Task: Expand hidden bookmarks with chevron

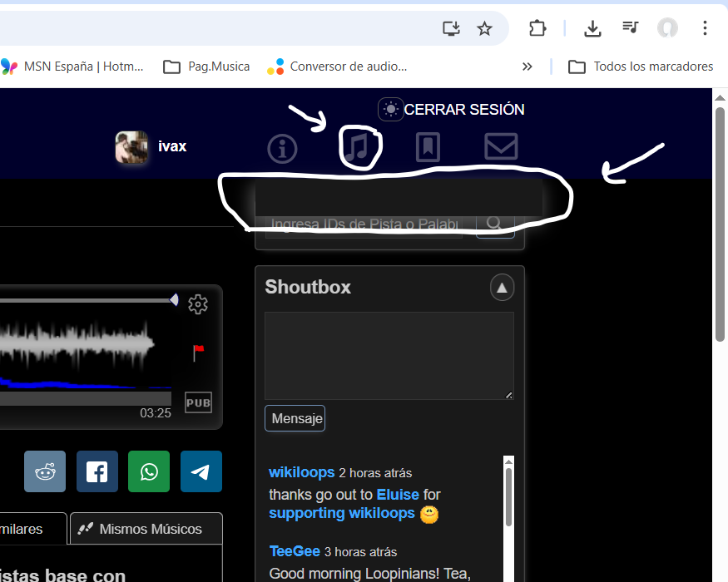Action: point(527,67)
